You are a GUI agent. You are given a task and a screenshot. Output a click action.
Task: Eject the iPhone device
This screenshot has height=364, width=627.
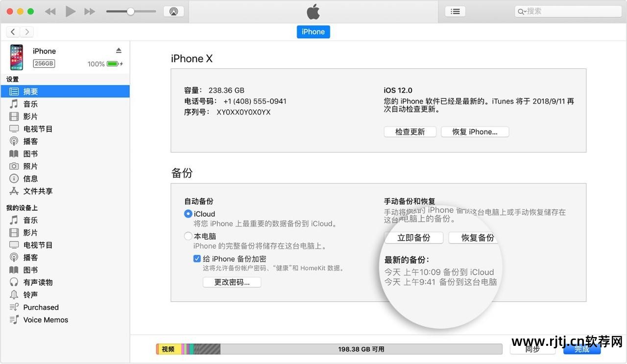(119, 50)
